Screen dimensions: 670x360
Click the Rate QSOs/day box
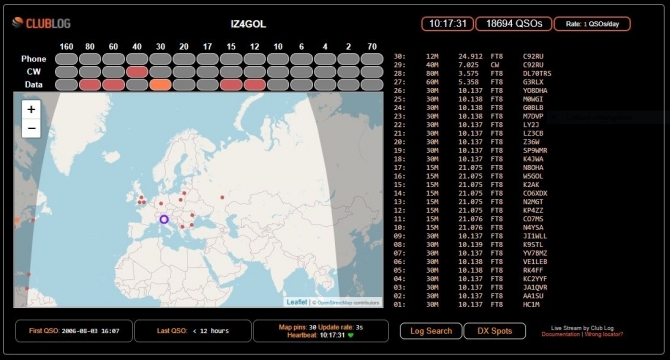592,24
